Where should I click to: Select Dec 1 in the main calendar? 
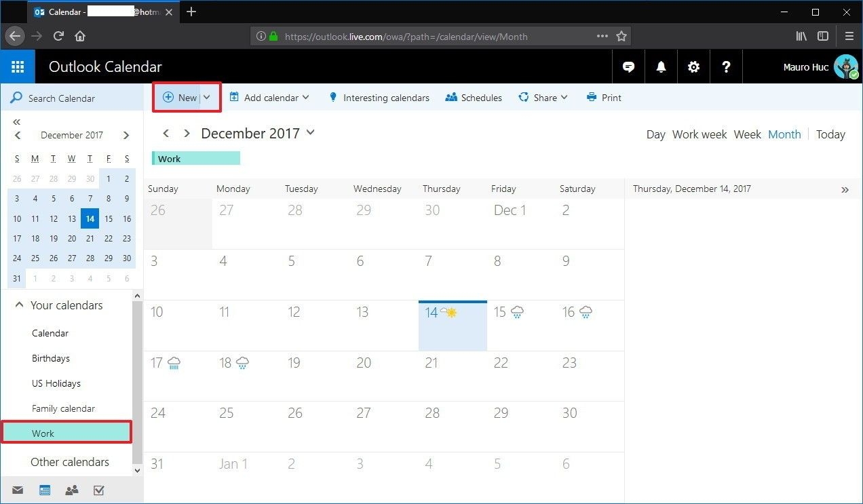click(521, 224)
